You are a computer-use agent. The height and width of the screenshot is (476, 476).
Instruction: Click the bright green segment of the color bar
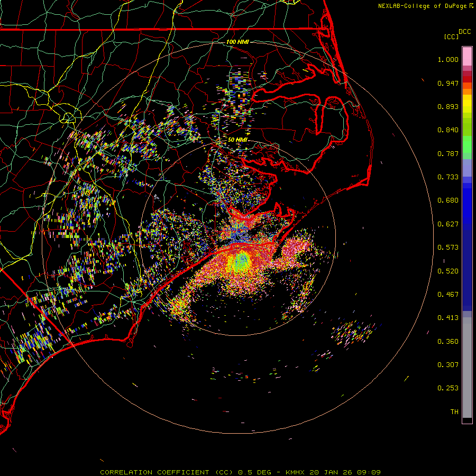tap(467, 144)
